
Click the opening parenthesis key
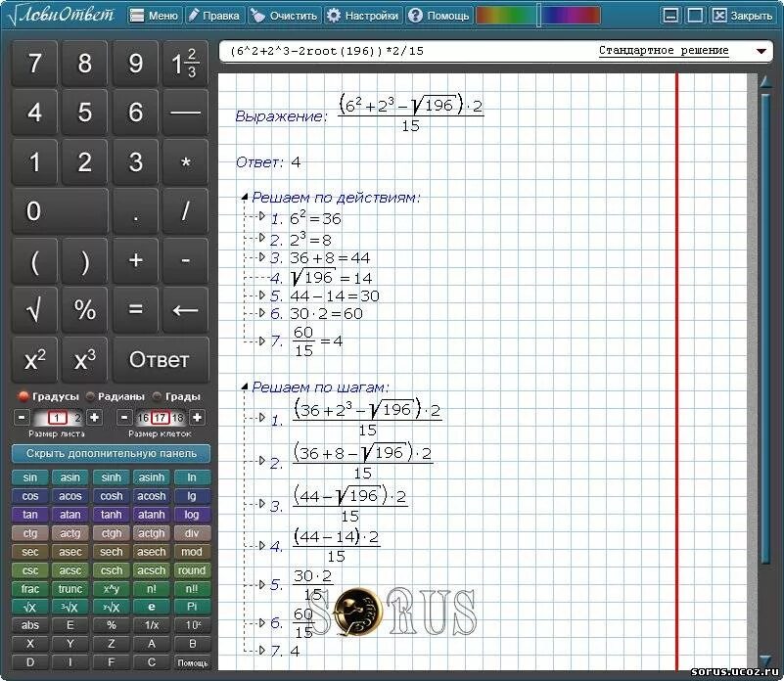coord(34,261)
